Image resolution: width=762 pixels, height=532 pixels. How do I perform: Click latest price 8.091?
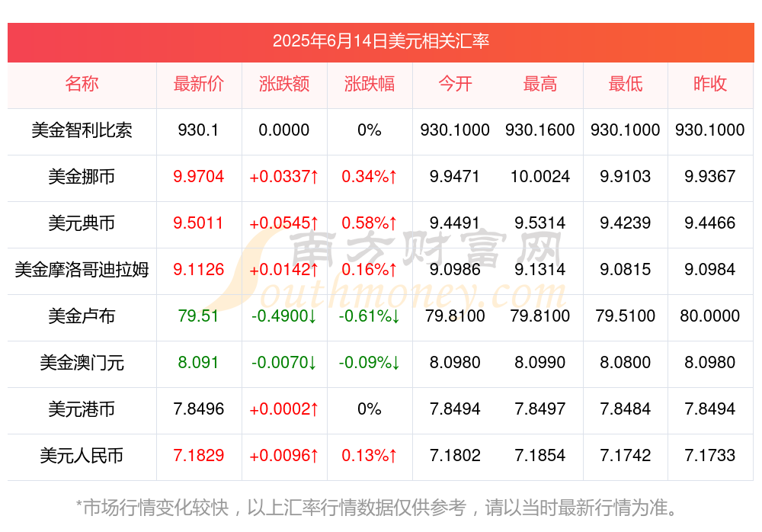coord(198,363)
